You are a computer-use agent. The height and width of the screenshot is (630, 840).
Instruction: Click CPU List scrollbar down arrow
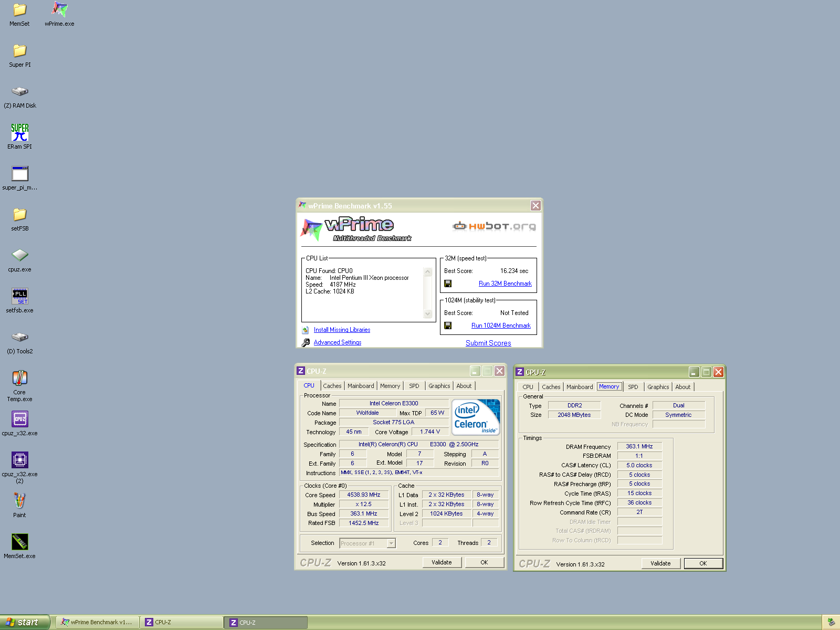[x=427, y=314]
